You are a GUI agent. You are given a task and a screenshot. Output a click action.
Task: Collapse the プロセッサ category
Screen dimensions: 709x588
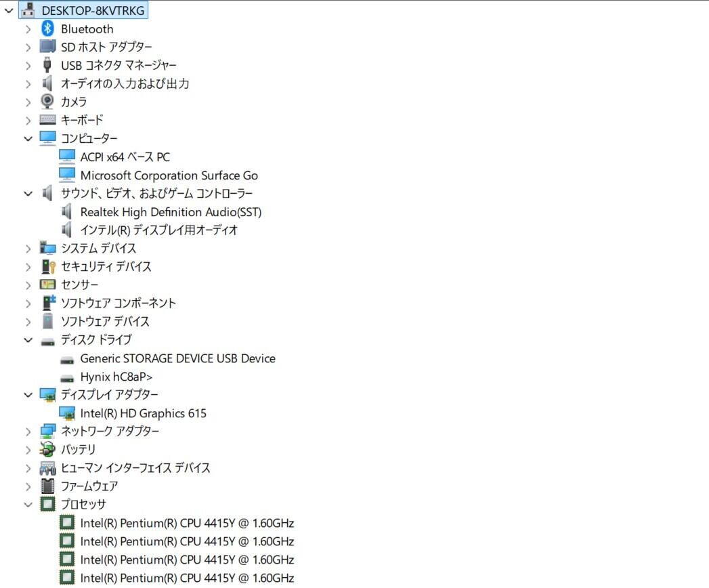[28, 504]
